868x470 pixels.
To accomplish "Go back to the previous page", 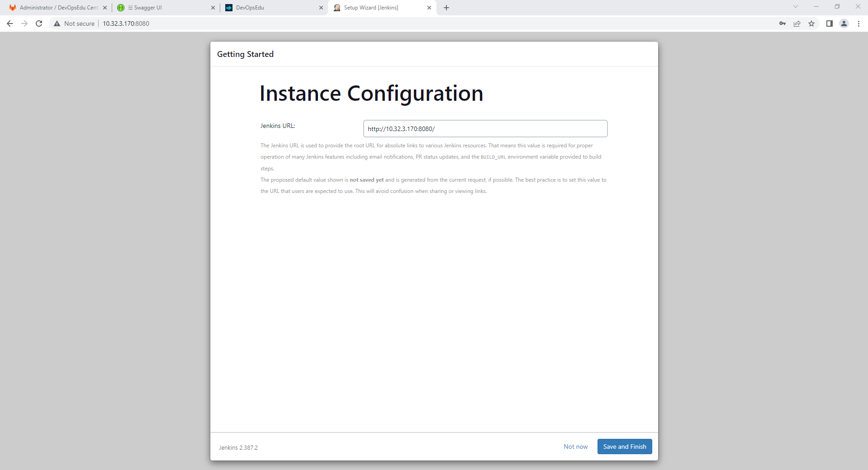I will [10, 23].
